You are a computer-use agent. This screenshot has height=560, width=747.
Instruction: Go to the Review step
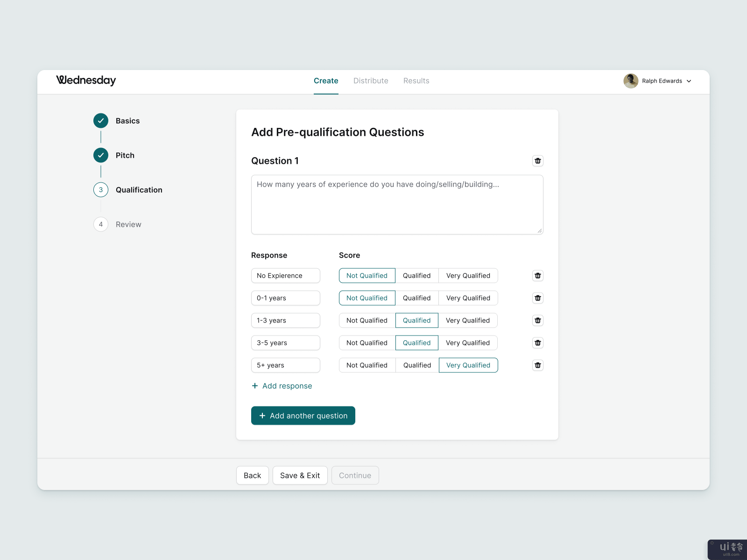[x=128, y=224]
